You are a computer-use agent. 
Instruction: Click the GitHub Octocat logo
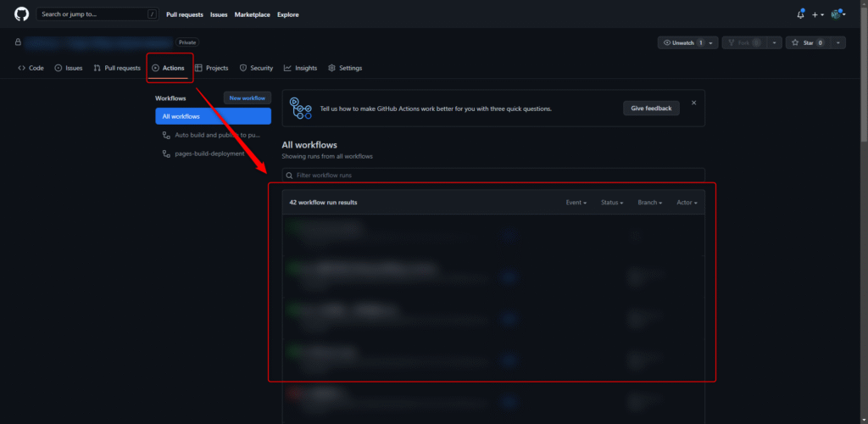(x=21, y=14)
